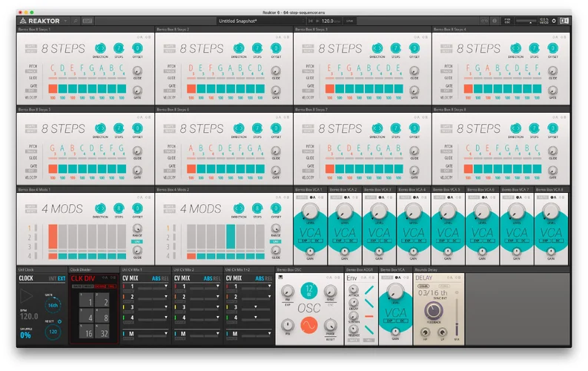
Task: Click the Steps knob on 4 Mods 1
Action: tap(119, 209)
